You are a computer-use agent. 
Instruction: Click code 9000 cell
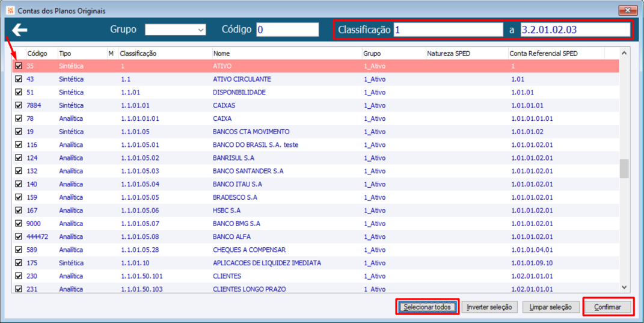tap(34, 224)
